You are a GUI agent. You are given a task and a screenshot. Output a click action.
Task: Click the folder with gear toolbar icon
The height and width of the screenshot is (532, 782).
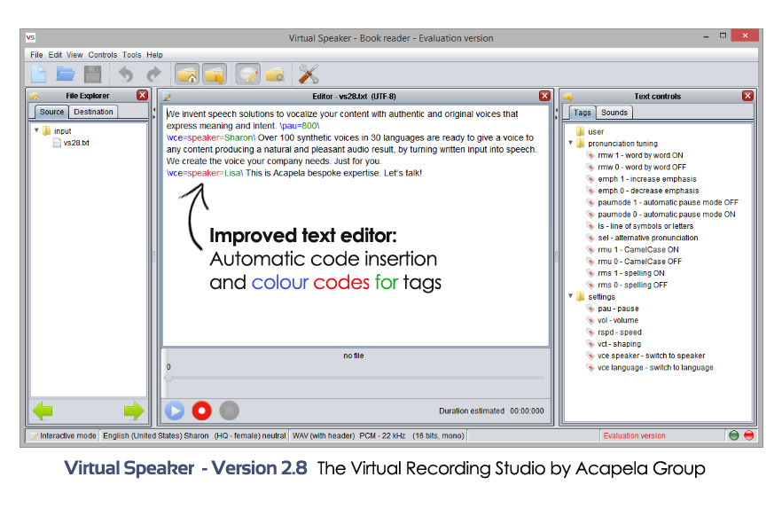275,74
